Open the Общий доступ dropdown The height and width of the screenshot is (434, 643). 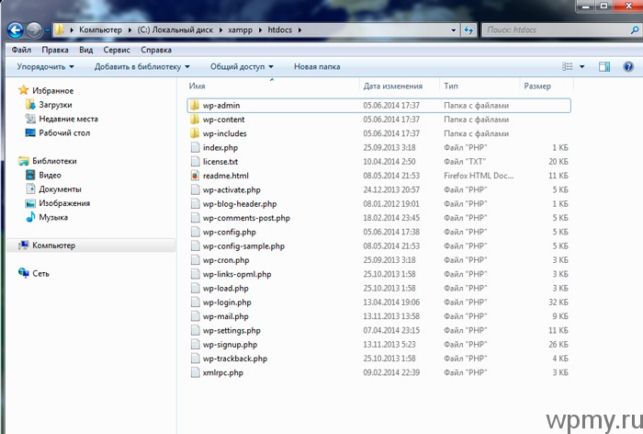242,66
